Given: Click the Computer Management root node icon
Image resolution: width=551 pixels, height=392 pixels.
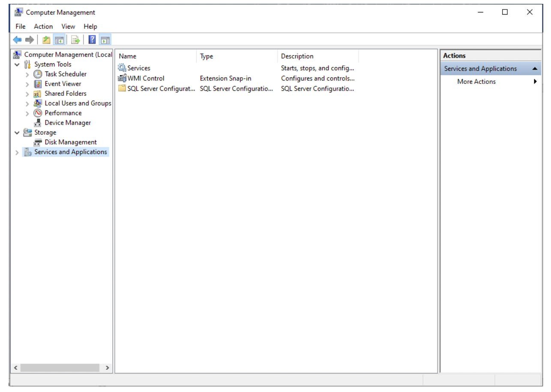Looking at the screenshot, I should click(x=17, y=54).
